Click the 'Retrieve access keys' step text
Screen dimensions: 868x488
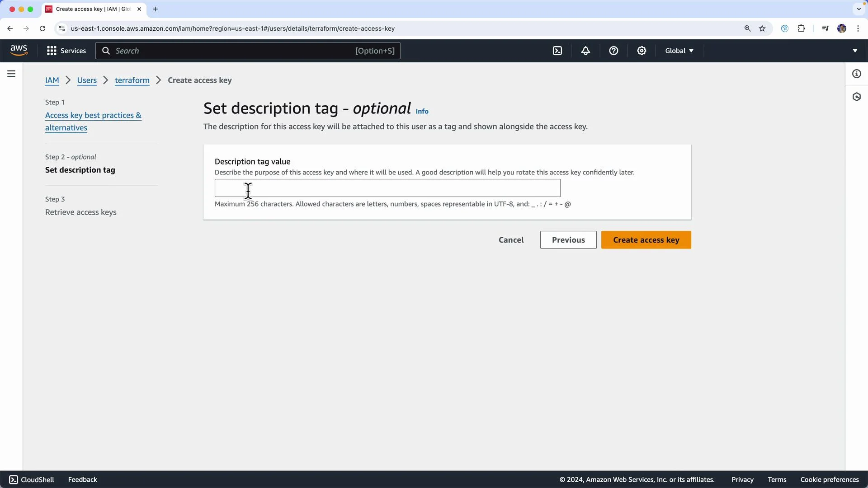[x=81, y=212]
